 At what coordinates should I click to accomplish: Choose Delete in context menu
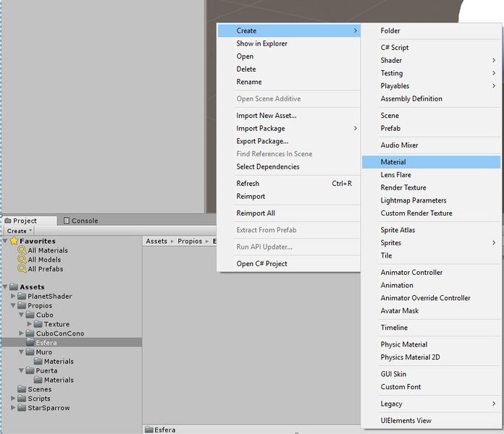point(289,69)
